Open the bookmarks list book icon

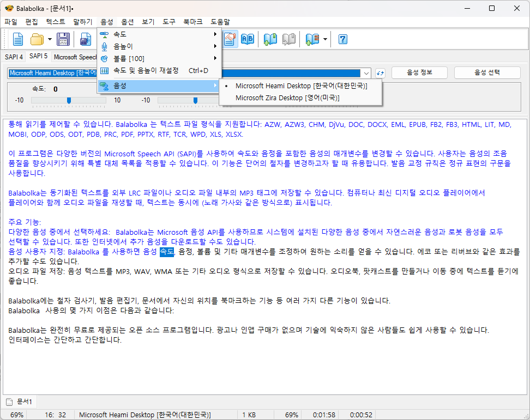pos(312,39)
